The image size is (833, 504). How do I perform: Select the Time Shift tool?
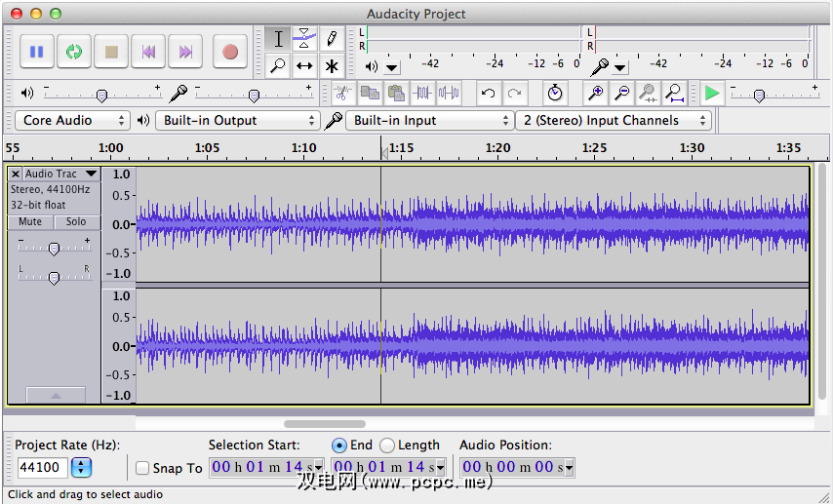[x=305, y=66]
